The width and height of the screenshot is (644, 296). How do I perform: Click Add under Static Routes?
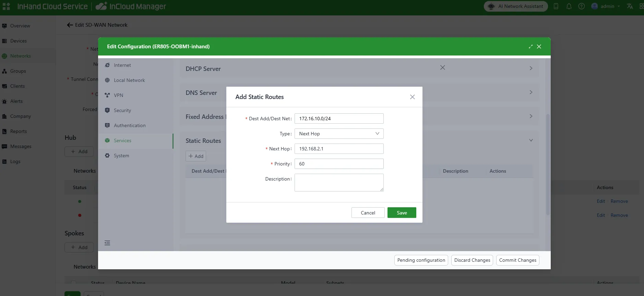tap(196, 156)
